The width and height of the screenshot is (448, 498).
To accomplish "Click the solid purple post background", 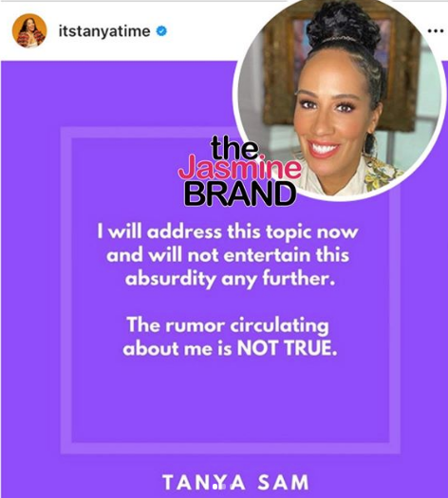I will pos(30,286).
